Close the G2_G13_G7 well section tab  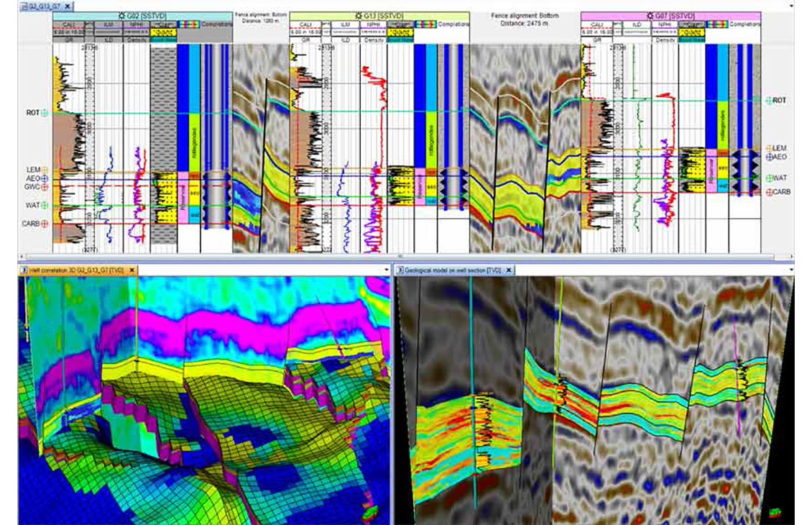coord(67,6)
